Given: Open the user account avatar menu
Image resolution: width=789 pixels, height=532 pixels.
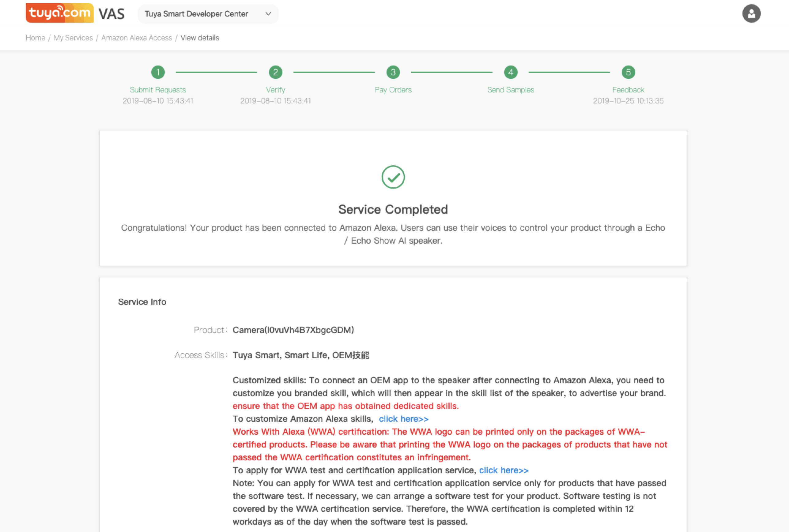Looking at the screenshot, I should [x=751, y=13].
